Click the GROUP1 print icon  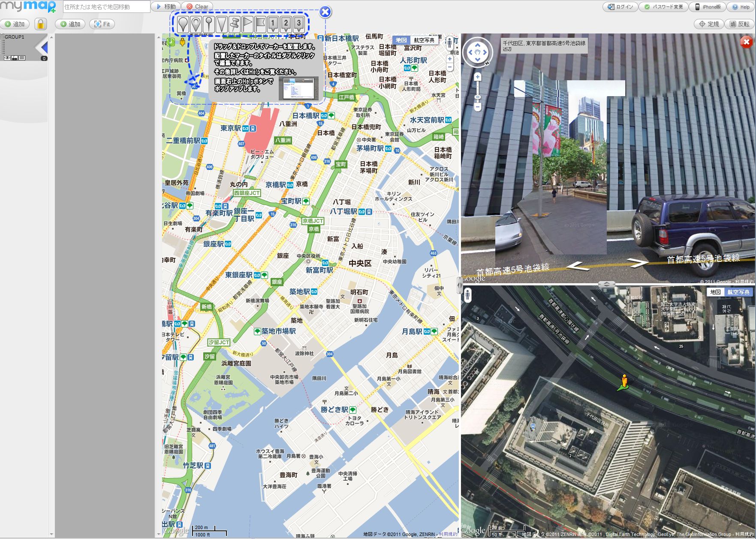click(15, 58)
